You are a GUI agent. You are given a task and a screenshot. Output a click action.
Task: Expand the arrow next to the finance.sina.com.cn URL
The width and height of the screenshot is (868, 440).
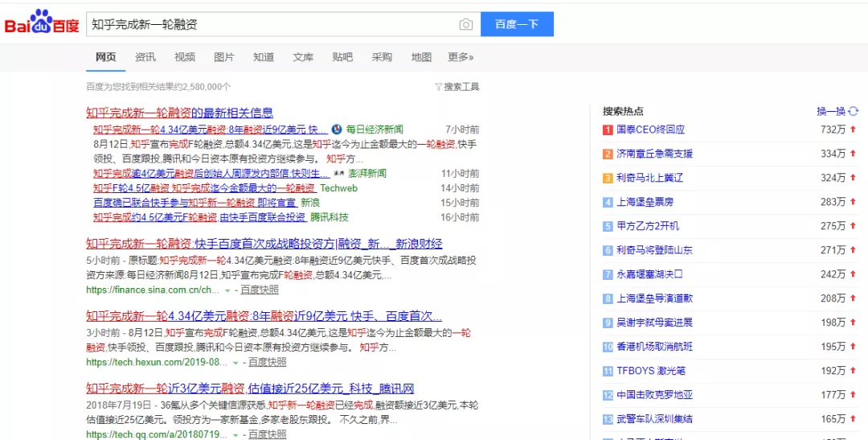(x=227, y=290)
